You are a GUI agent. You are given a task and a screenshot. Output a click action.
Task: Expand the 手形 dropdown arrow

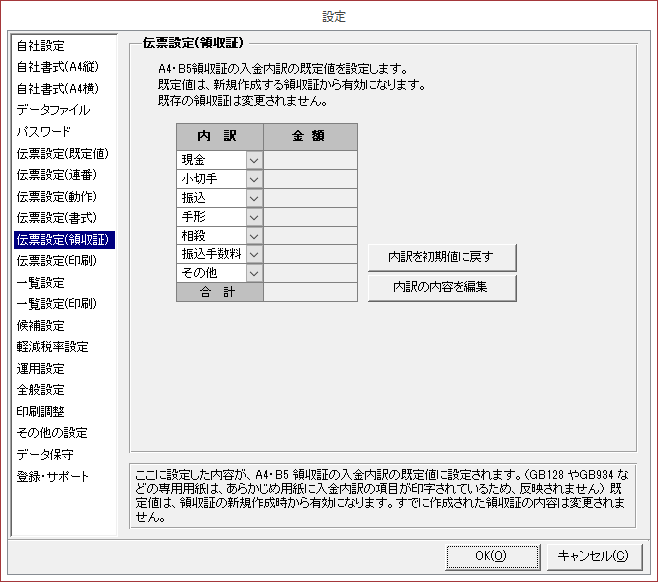click(x=254, y=217)
